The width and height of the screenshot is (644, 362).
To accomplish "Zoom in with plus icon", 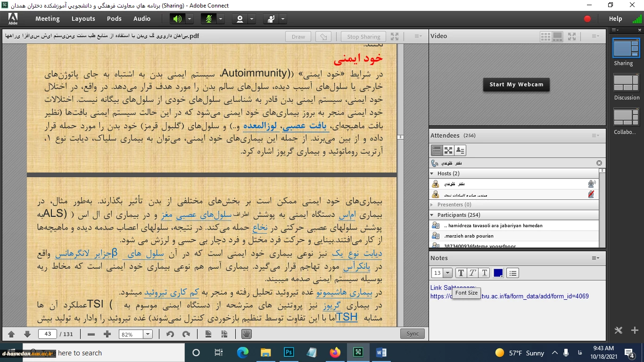I will pyautogui.click(x=107, y=334).
